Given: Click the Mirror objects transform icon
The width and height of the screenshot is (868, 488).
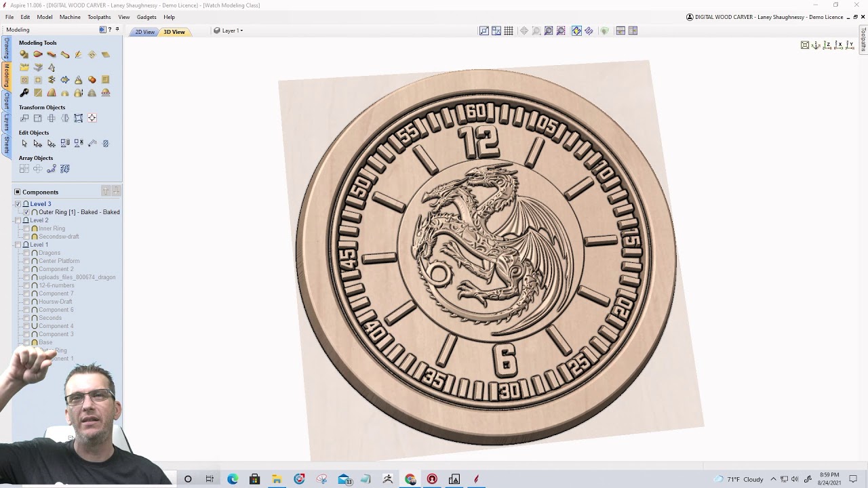Looking at the screenshot, I should point(65,118).
